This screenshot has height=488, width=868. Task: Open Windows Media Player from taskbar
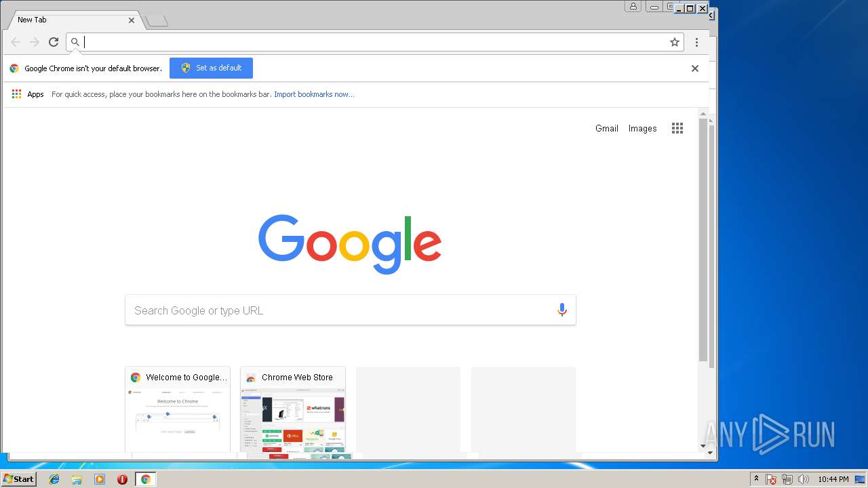click(x=100, y=479)
